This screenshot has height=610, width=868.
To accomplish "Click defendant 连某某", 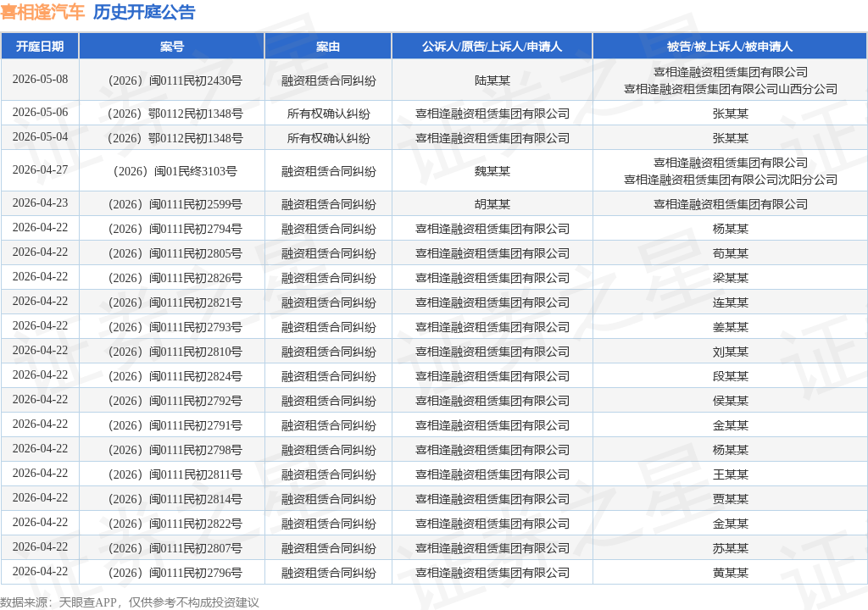I will pyautogui.click(x=730, y=302).
